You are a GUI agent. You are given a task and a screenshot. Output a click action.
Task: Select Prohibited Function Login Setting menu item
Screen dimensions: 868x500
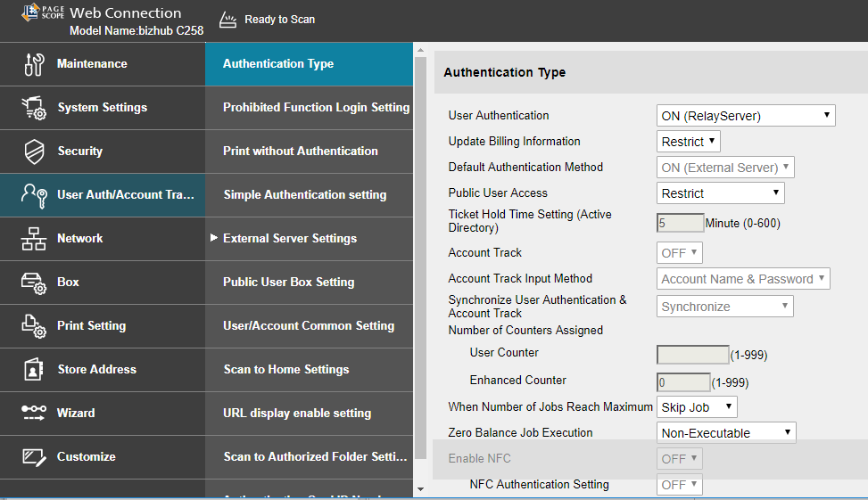(x=316, y=108)
